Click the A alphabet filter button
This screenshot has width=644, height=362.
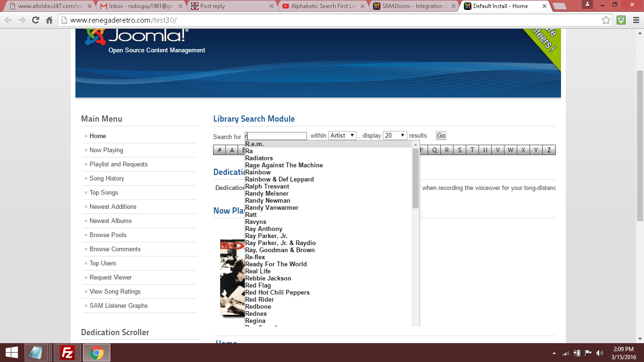coord(232,150)
